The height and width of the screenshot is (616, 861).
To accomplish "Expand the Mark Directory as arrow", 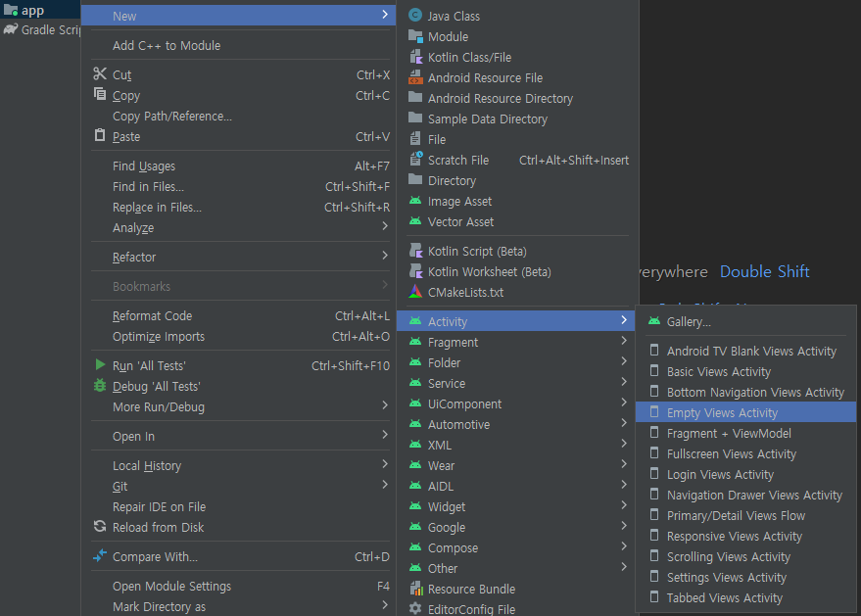I will [385, 605].
